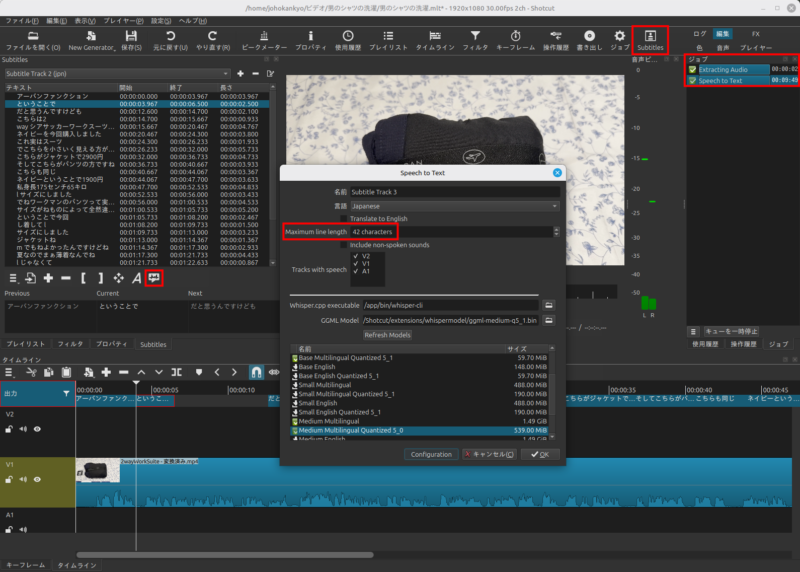This screenshot has height=572, width=800.
Task: Switch to the Playlist tab below subtitles
Action: pyautogui.click(x=27, y=344)
